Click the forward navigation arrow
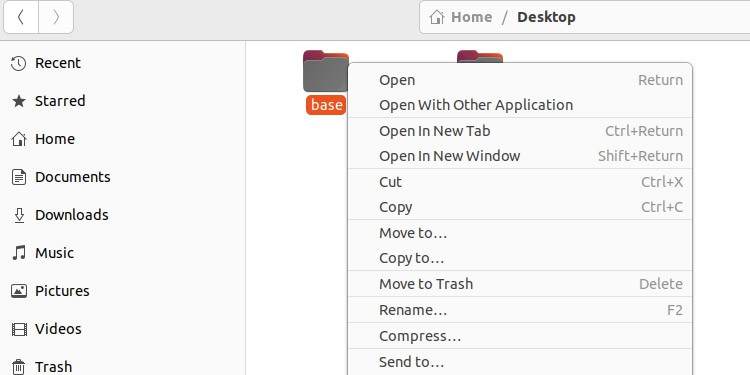 point(56,17)
